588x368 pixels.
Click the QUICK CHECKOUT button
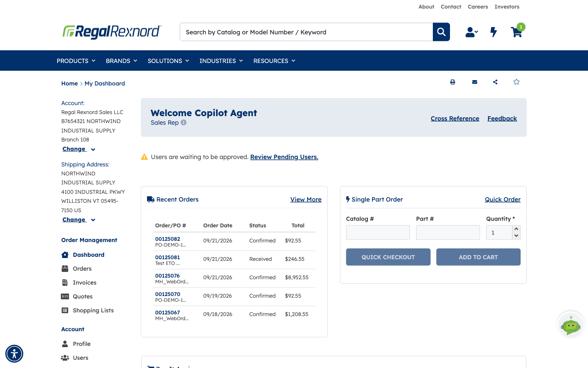click(x=388, y=257)
